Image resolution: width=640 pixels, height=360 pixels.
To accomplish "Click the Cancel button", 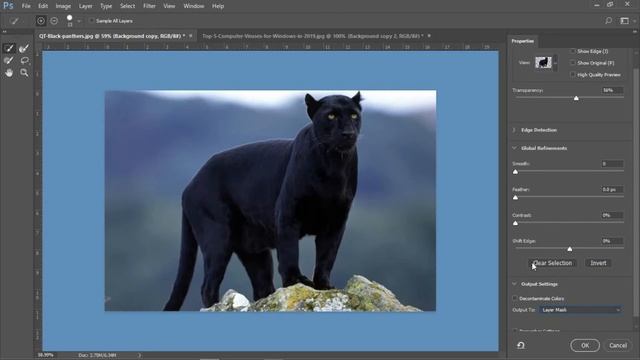I will pyautogui.click(x=618, y=345).
